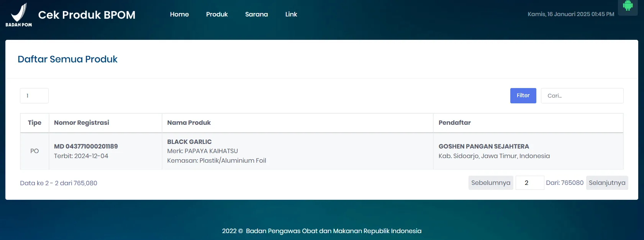Click the Badan POM logo
Image resolution: width=644 pixels, height=240 pixels.
(19, 15)
